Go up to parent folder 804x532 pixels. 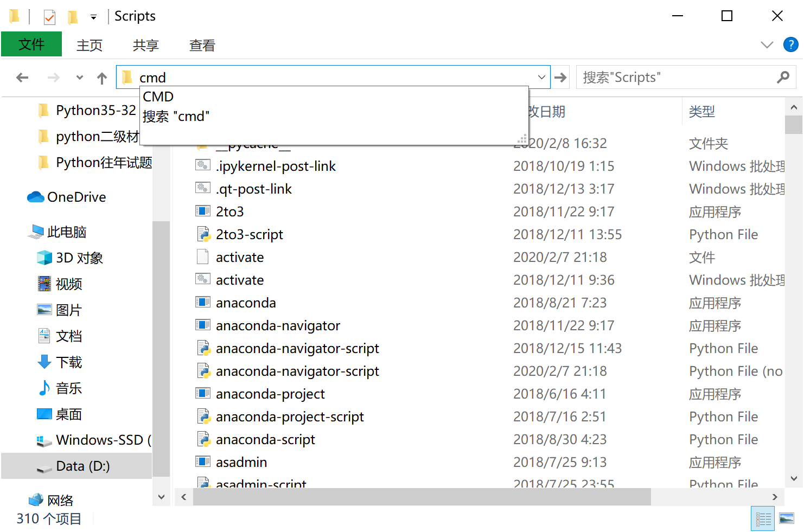click(101, 77)
